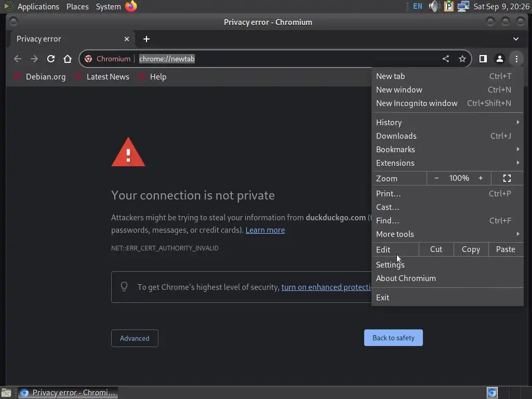The height and width of the screenshot is (399, 532).
Task: Close the Privacy error tab
Action: click(127, 39)
